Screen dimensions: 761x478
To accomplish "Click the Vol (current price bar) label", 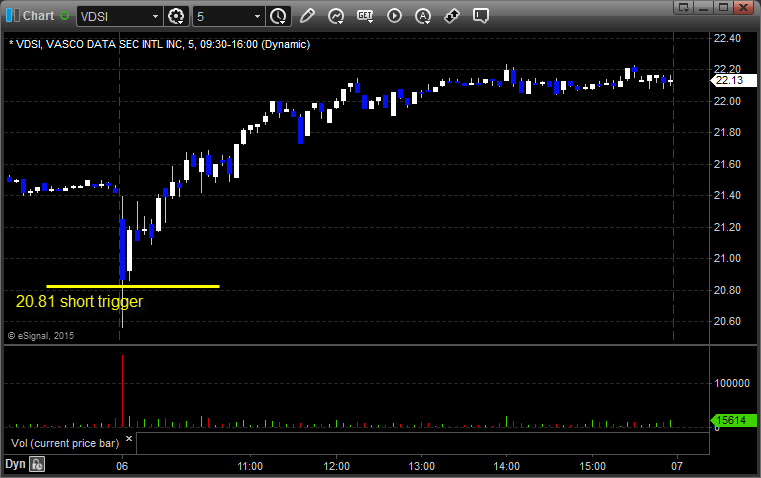I will point(65,443).
